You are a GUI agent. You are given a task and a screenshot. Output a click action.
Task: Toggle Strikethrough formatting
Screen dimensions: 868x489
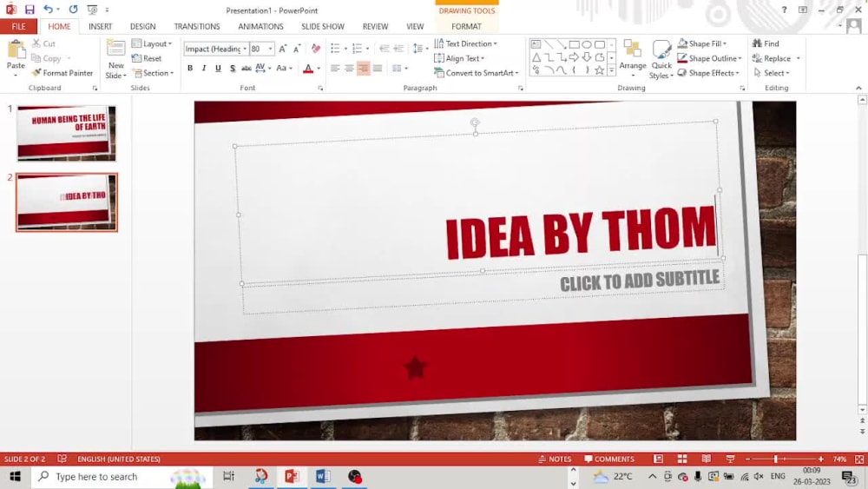(247, 68)
